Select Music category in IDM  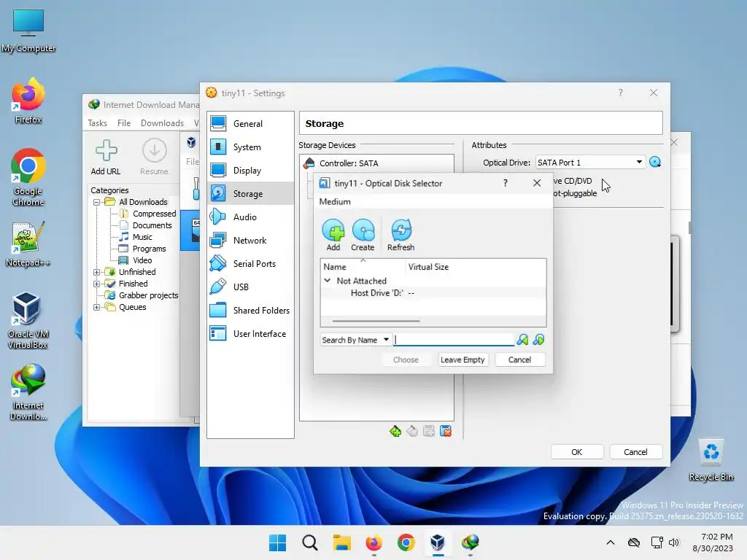coord(142,237)
